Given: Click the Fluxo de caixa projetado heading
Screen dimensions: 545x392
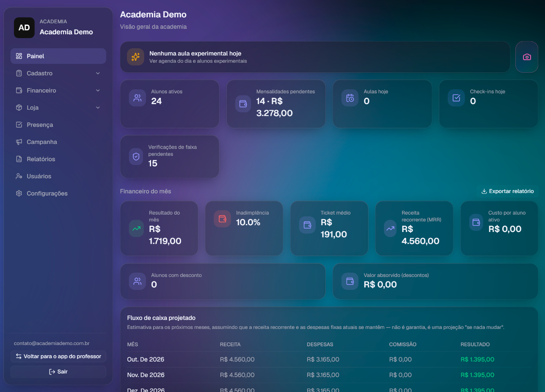Looking at the screenshot, I should [161, 318].
